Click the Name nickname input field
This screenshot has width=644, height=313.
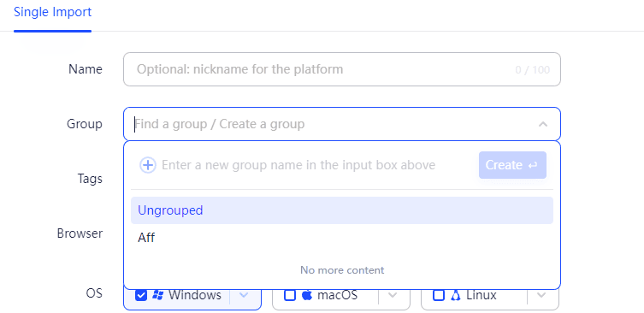[342, 69]
